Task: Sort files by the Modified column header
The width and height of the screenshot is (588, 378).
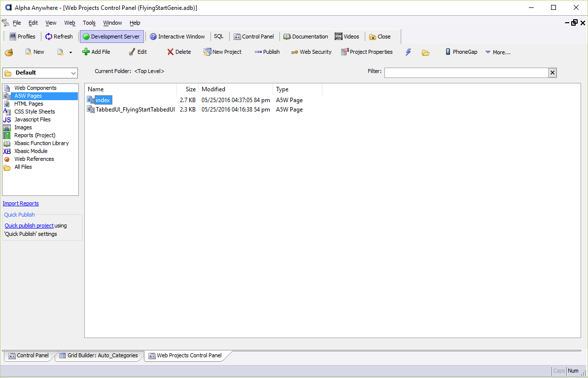Action: (x=236, y=89)
